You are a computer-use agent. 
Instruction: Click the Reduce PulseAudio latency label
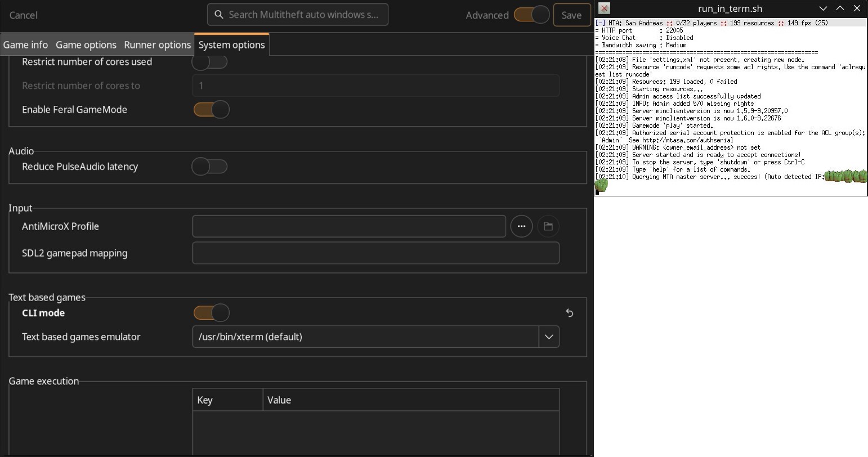[80, 167]
